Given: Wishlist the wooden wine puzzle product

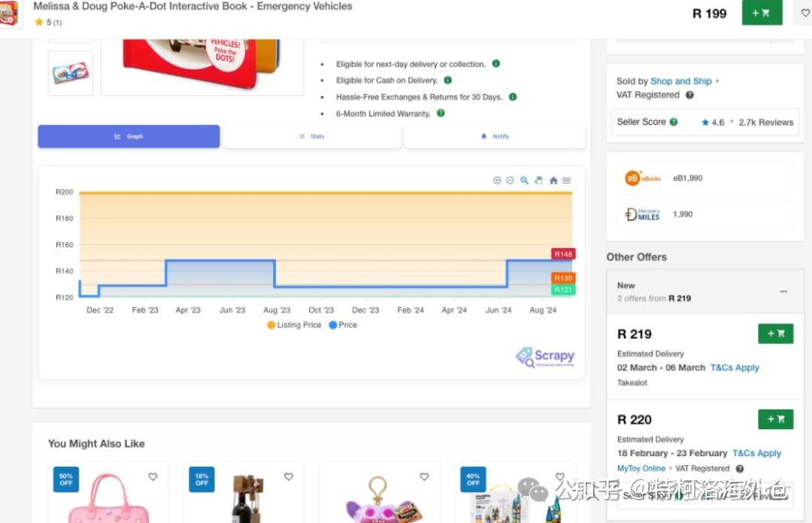Looking at the screenshot, I should coord(289,476).
